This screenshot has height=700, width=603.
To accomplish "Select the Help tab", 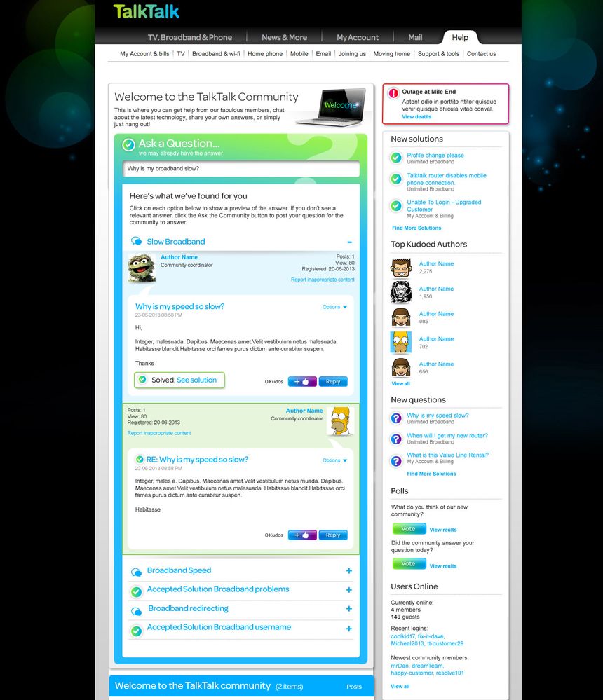I will (460, 38).
